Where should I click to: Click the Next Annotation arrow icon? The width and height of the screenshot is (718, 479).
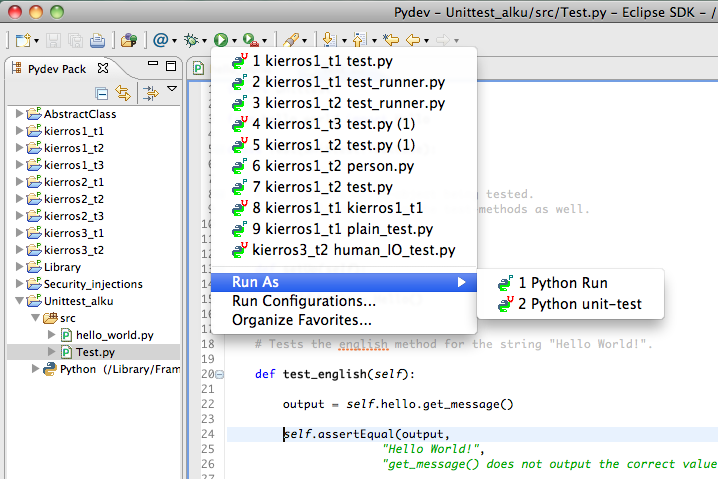coord(329,40)
